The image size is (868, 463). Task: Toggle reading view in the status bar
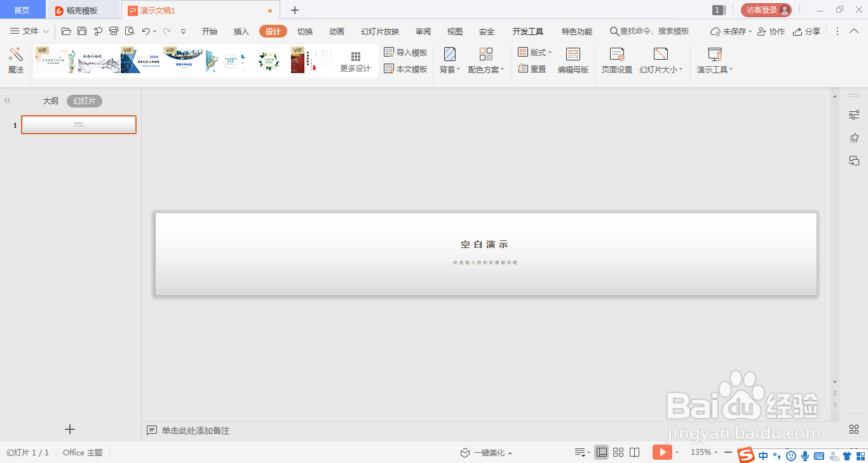point(634,452)
